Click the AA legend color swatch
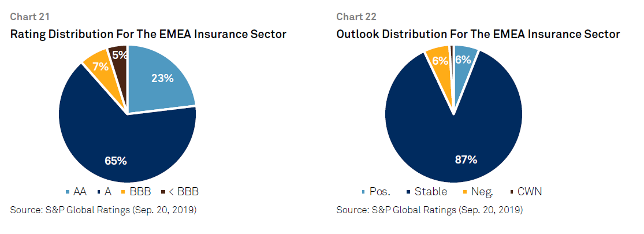This screenshot has height=234, width=644. click(x=68, y=192)
